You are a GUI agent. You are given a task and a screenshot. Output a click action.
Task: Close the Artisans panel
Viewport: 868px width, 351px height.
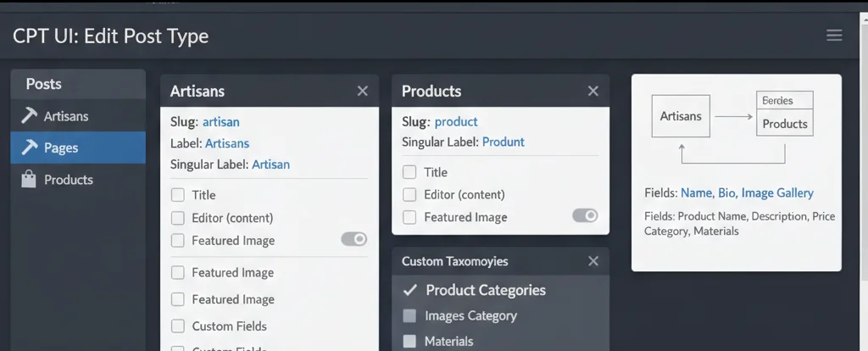point(363,91)
